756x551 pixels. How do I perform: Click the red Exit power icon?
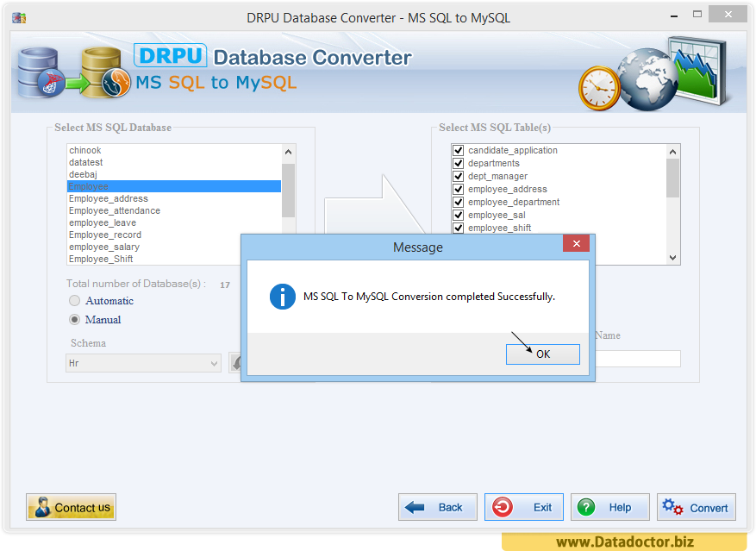[x=503, y=508]
